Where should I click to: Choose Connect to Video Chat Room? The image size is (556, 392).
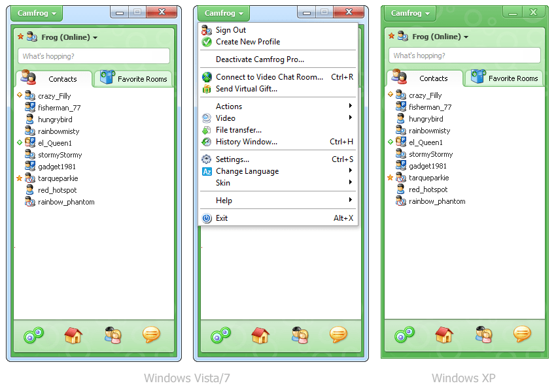pyautogui.click(x=279, y=77)
